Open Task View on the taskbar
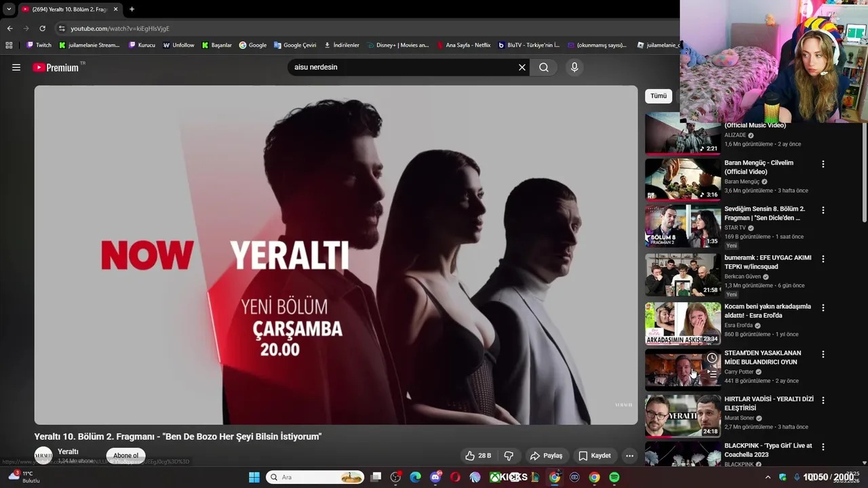The width and height of the screenshot is (868, 488). click(376, 477)
